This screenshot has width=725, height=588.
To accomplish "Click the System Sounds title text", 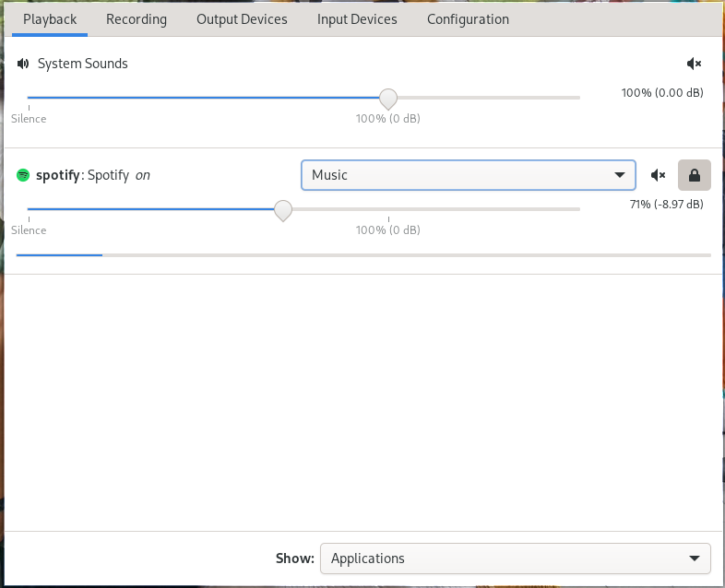I will click(83, 64).
